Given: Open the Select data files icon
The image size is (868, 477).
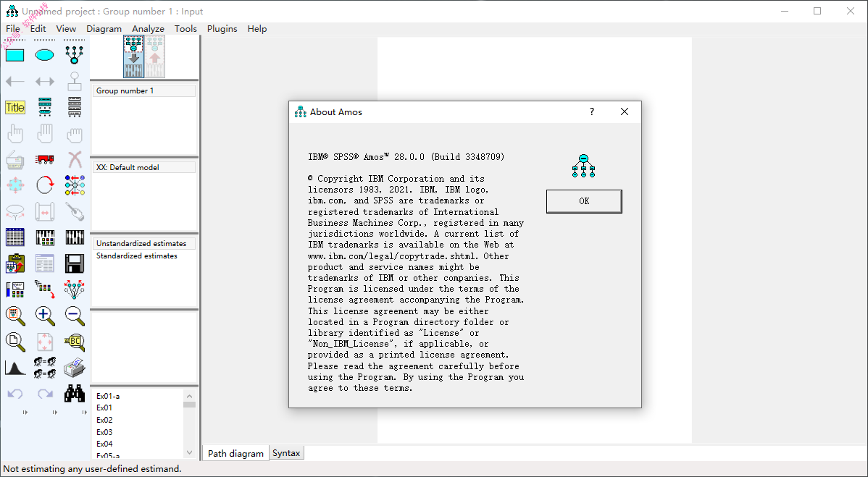Looking at the screenshot, I should tap(15, 237).
